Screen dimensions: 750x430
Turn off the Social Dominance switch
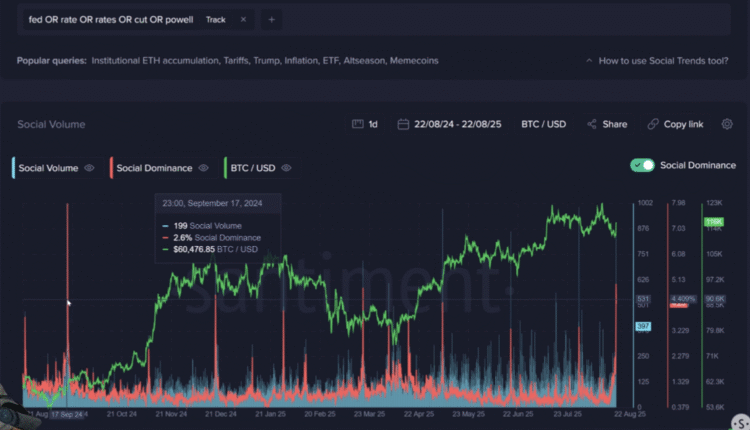tap(642, 165)
